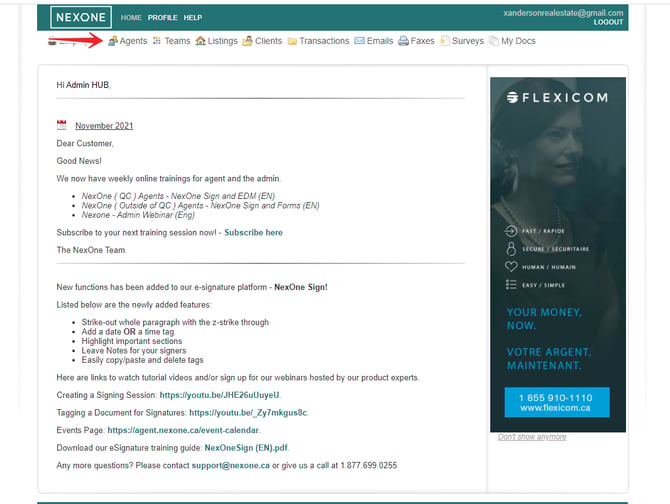Click the Don't show anymore link
670x504 pixels.
tap(532, 437)
